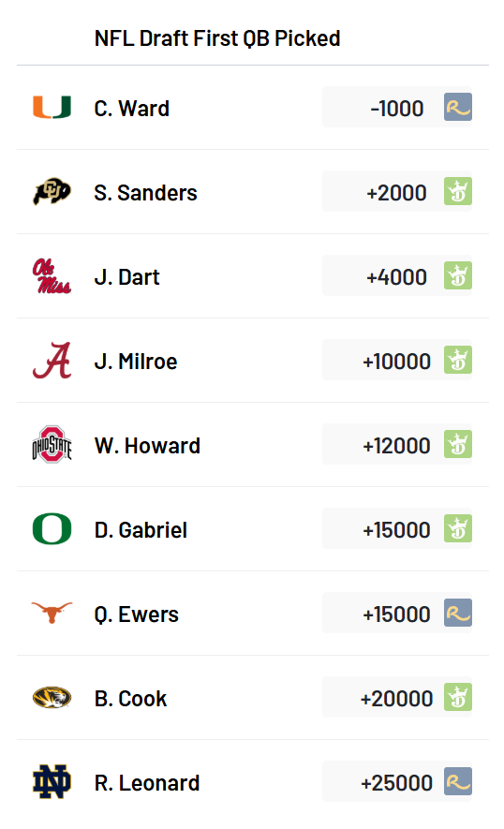Click the sportsbook icon next to -1000 odds

coord(458,108)
